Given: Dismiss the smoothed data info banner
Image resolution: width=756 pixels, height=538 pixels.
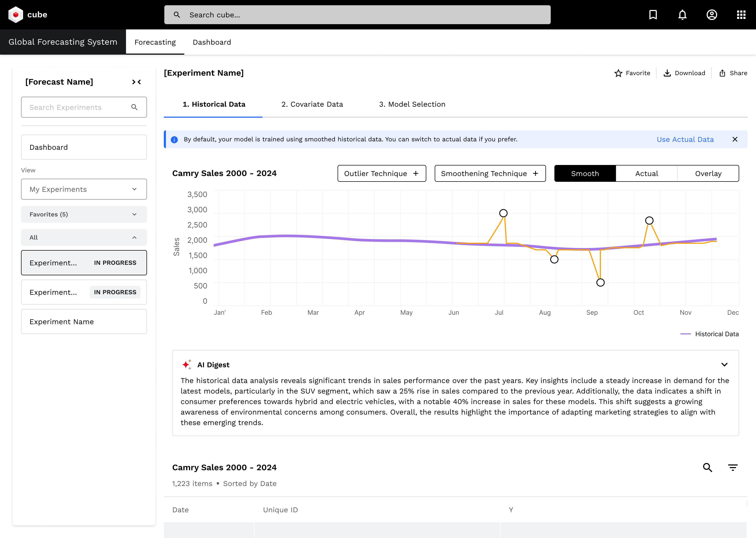Looking at the screenshot, I should [x=735, y=139].
